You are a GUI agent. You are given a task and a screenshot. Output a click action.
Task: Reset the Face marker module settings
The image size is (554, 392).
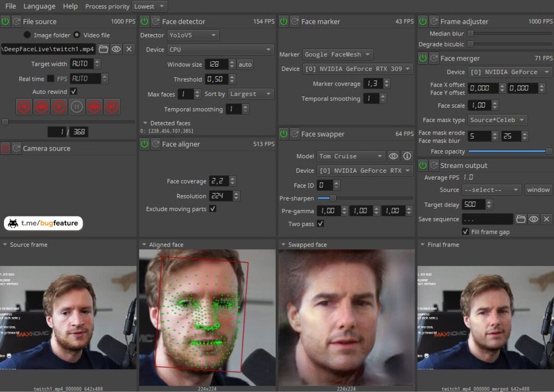[x=295, y=21]
